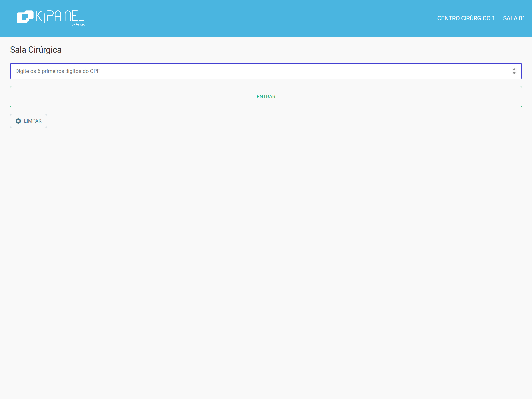The width and height of the screenshot is (532, 399).
Task: Select the SALA 01 header label
Action: (514, 18)
